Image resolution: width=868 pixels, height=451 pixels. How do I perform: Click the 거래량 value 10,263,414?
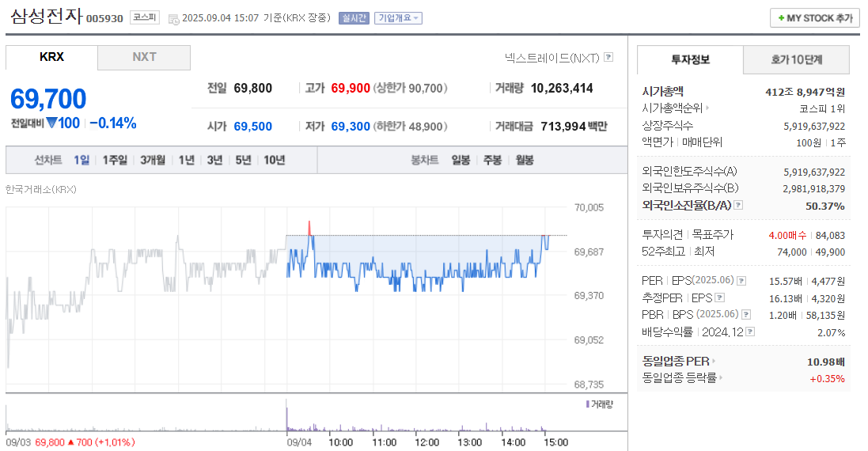pyautogui.click(x=562, y=89)
